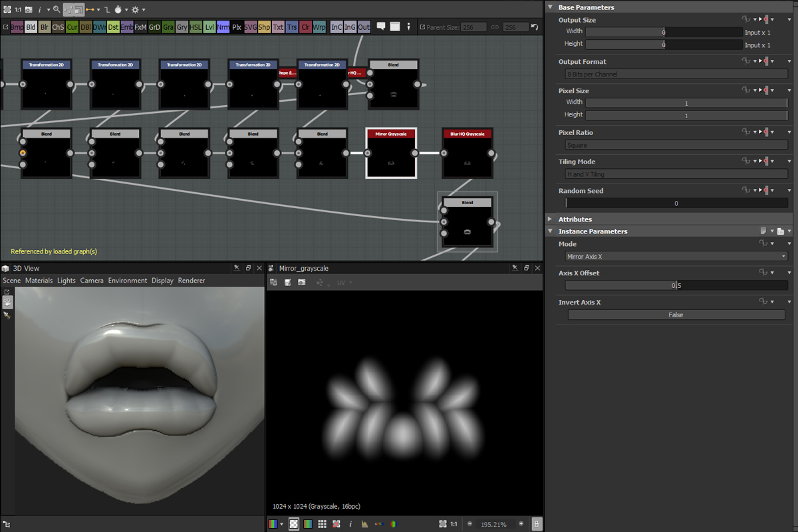Click the Pixel Size Width field
Screen dimensions: 798x532
pyautogui.click(x=686, y=103)
